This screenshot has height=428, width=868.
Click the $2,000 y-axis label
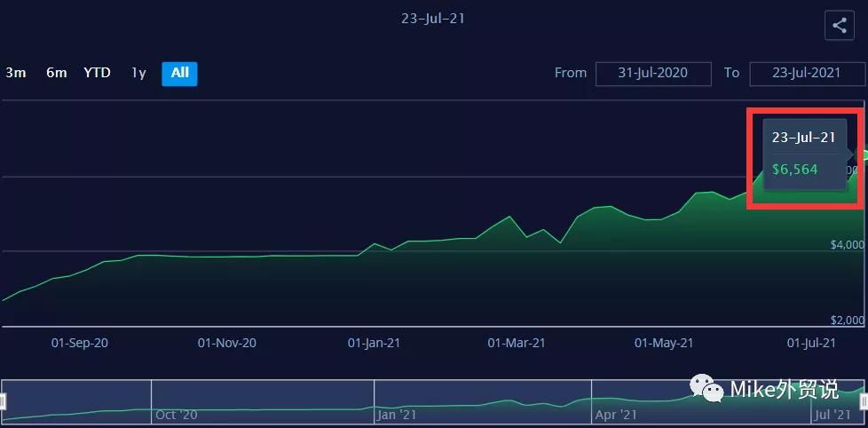point(847,320)
